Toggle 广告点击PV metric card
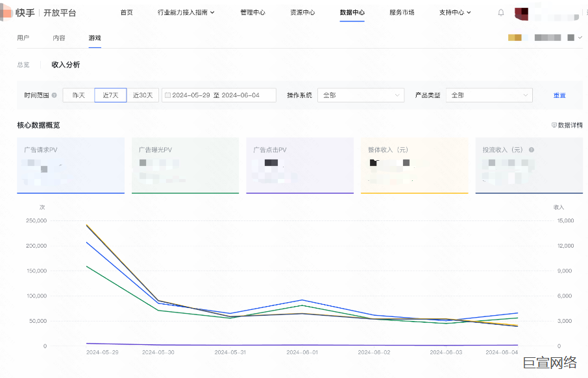 [x=300, y=165]
